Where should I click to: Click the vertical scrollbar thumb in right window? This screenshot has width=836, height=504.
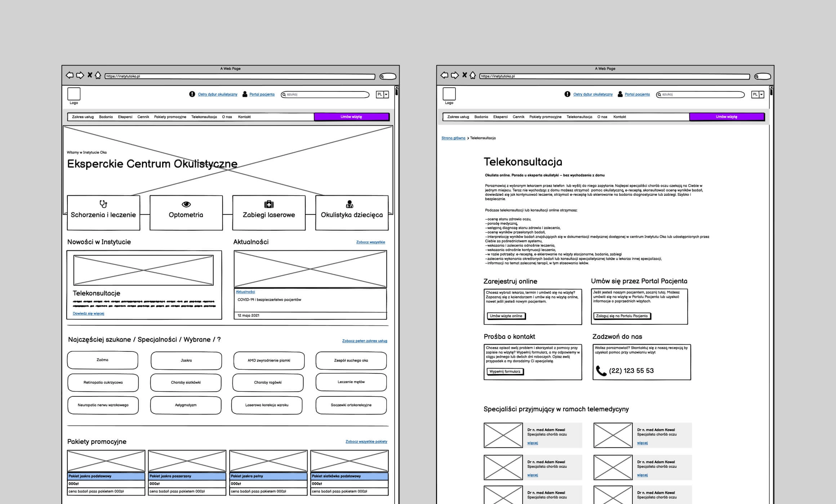point(771,92)
